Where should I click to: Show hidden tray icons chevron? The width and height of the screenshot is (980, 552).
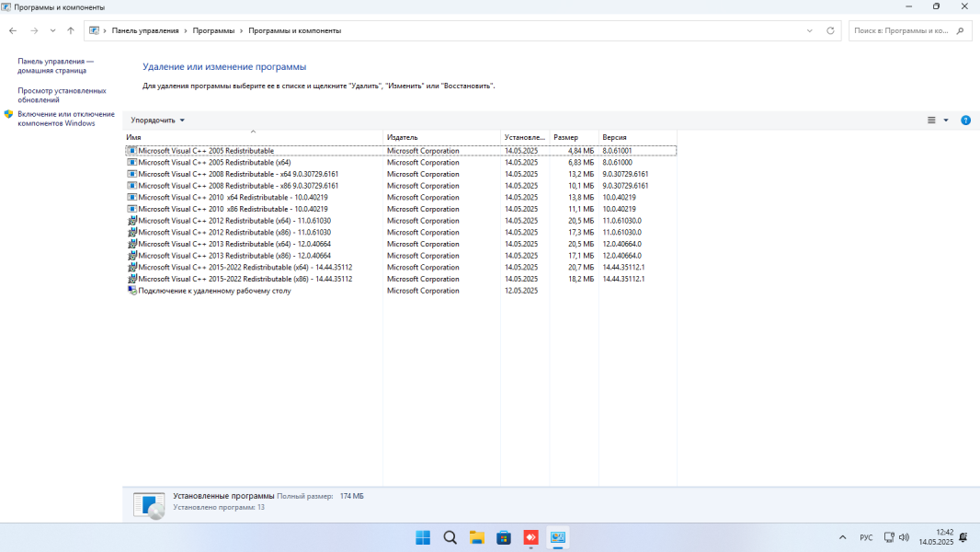(842, 537)
